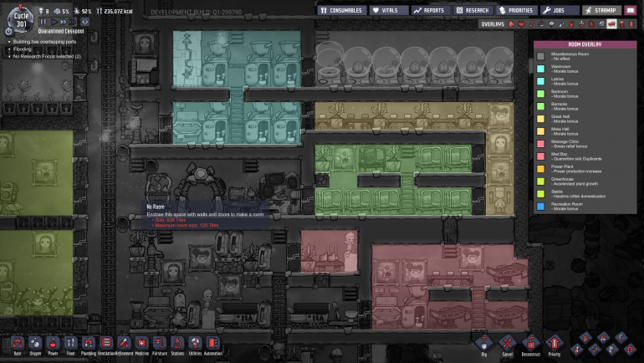Toggle the Exosuit overlay icon
This screenshot has width=644, height=363.
(621, 24)
